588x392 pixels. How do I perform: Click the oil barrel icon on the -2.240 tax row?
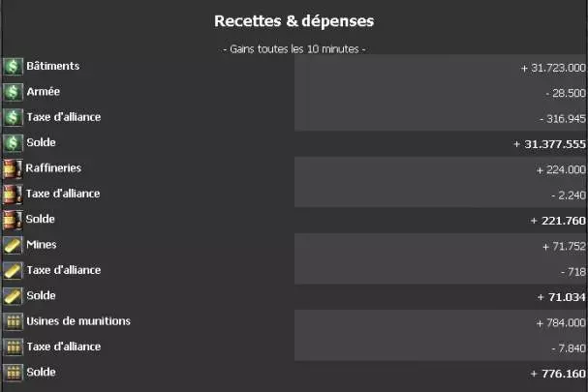pos(13,194)
